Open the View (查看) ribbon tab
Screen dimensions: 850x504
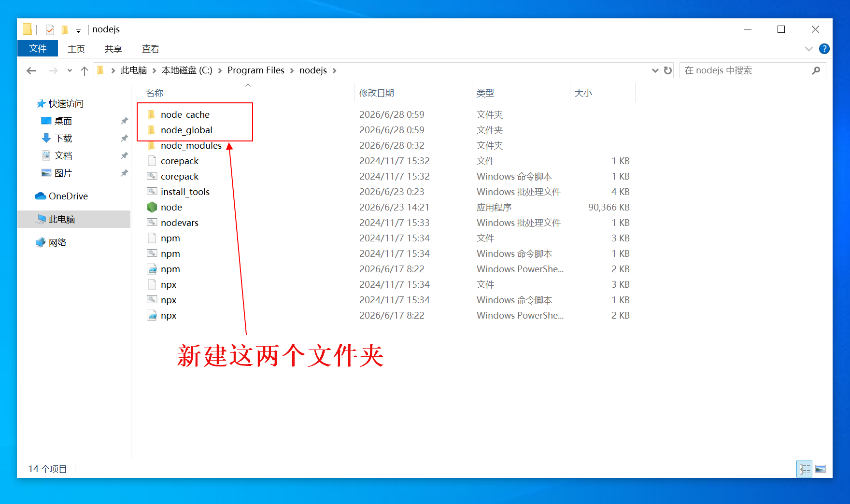point(151,49)
